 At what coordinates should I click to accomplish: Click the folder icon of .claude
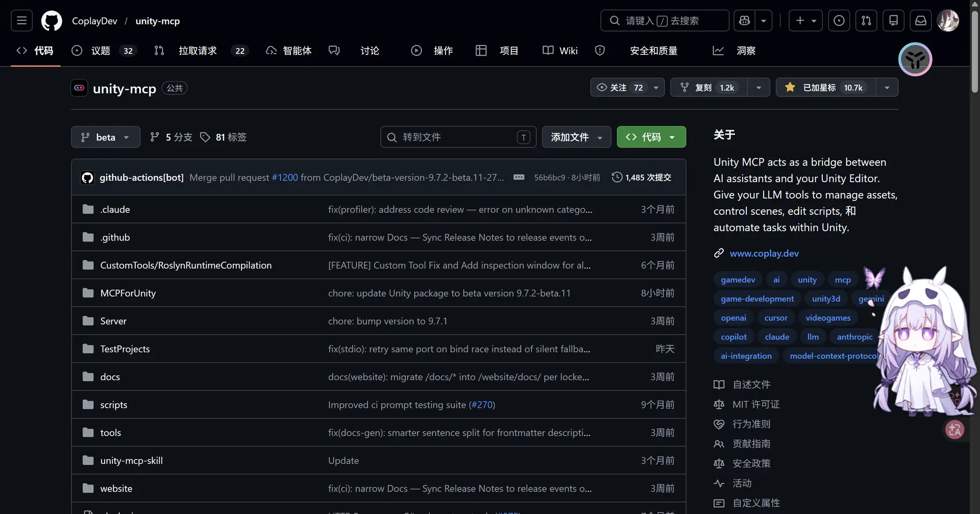pos(88,209)
